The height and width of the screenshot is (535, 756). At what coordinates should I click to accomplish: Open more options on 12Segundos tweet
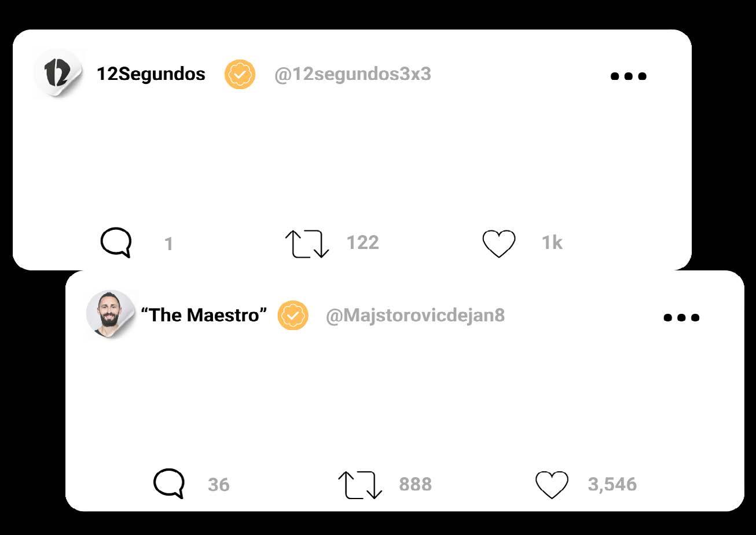click(629, 76)
